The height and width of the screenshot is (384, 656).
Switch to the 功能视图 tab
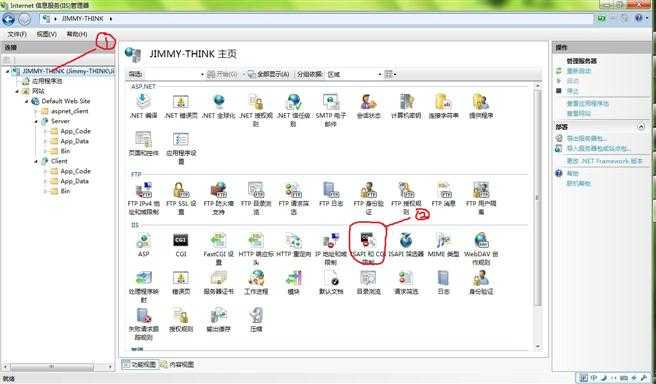click(139, 364)
